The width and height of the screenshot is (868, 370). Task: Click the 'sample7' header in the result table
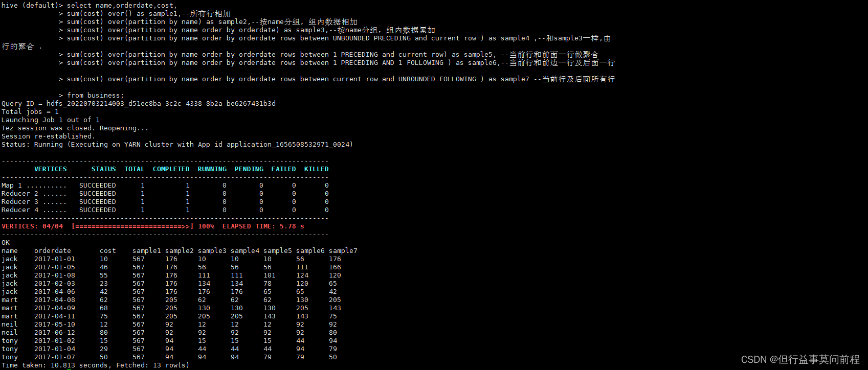point(343,251)
